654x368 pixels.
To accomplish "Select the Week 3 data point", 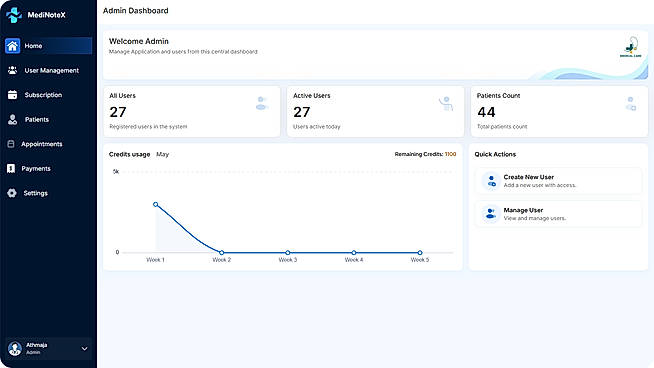I will click(x=288, y=252).
